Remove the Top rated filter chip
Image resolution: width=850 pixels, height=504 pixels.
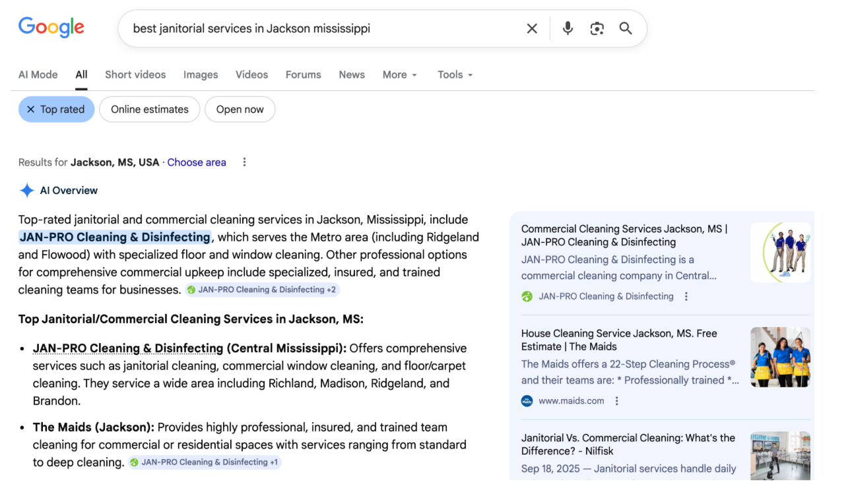[56, 110]
